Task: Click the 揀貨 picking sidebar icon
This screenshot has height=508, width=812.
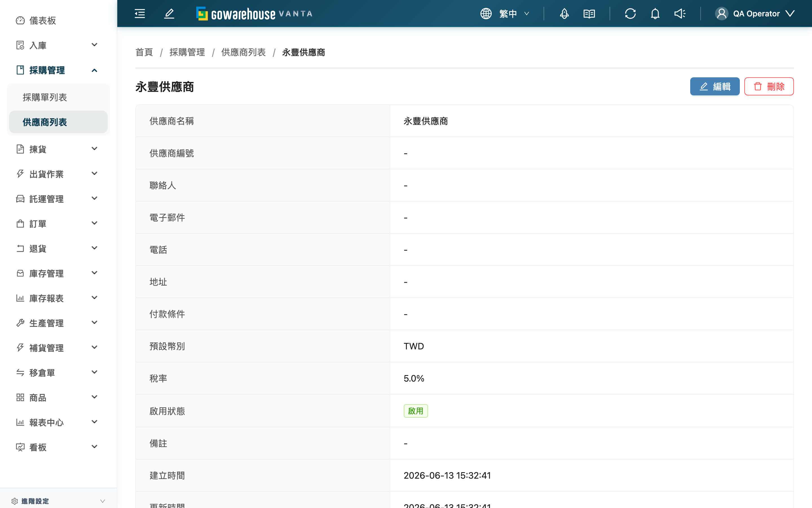Action: [x=20, y=149]
